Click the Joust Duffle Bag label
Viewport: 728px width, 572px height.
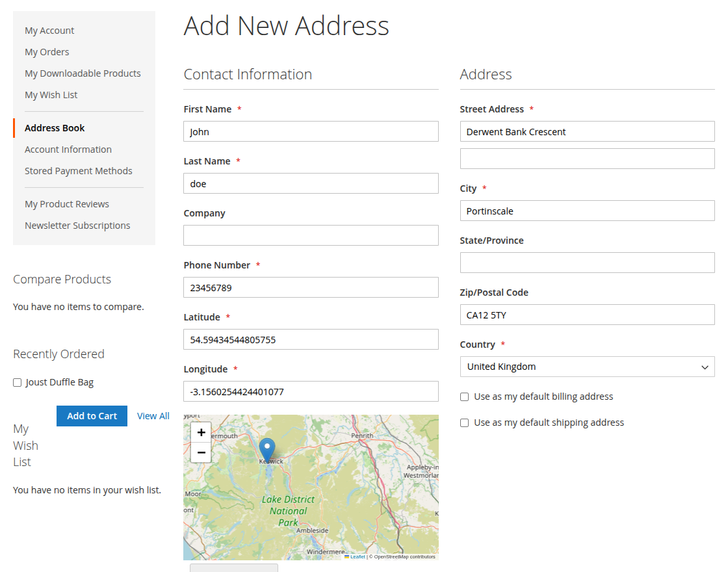(x=59, y=383)
